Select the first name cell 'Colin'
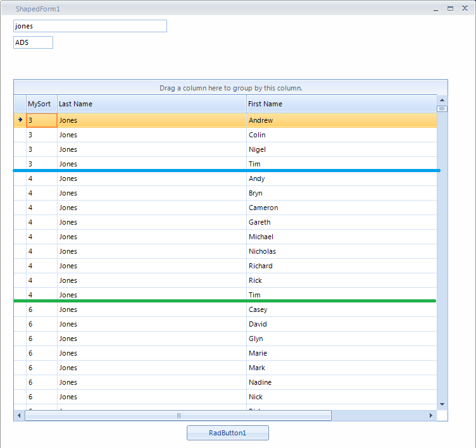Screen dimensions: 476x448 pos(342,135)
